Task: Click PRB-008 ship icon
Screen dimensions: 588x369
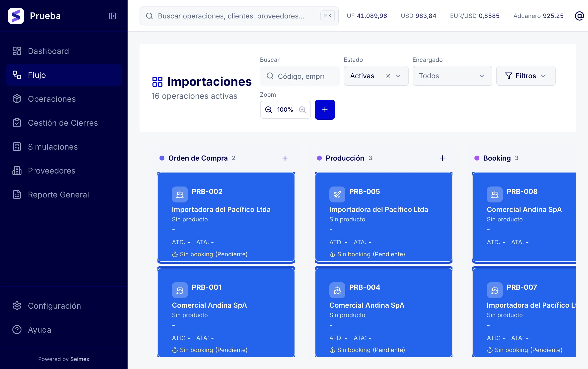Action: 495,194
